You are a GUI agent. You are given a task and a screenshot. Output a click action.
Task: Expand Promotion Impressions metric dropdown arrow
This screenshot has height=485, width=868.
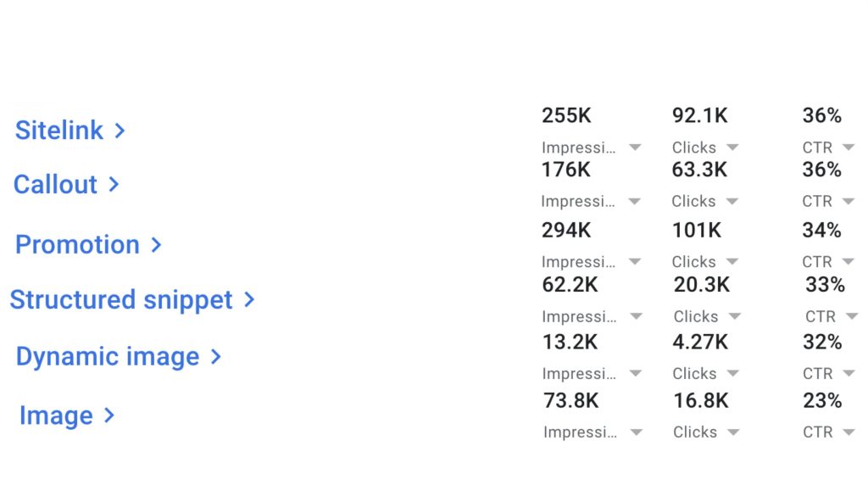pyautogui.click(x=635, y=262)
